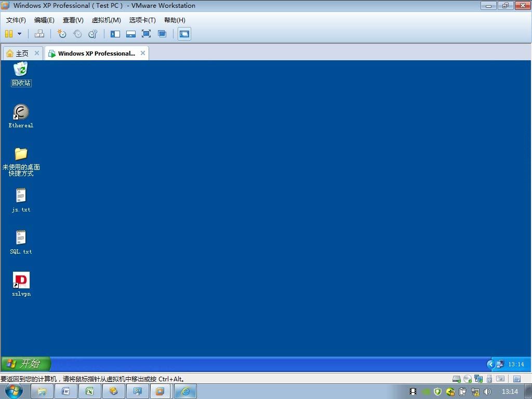Click host volume speaker tray icon
Image resolution: width=532 pixels, height=399 pixels.
pos(487,392)
